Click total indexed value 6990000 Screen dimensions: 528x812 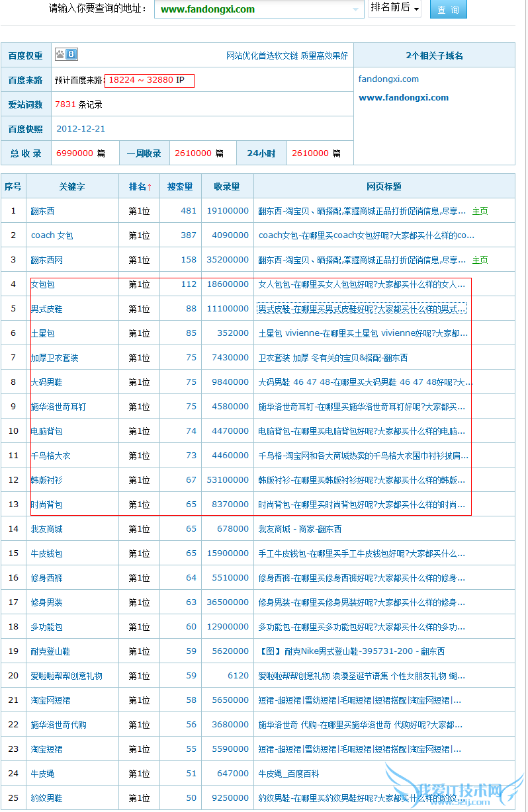75,153
